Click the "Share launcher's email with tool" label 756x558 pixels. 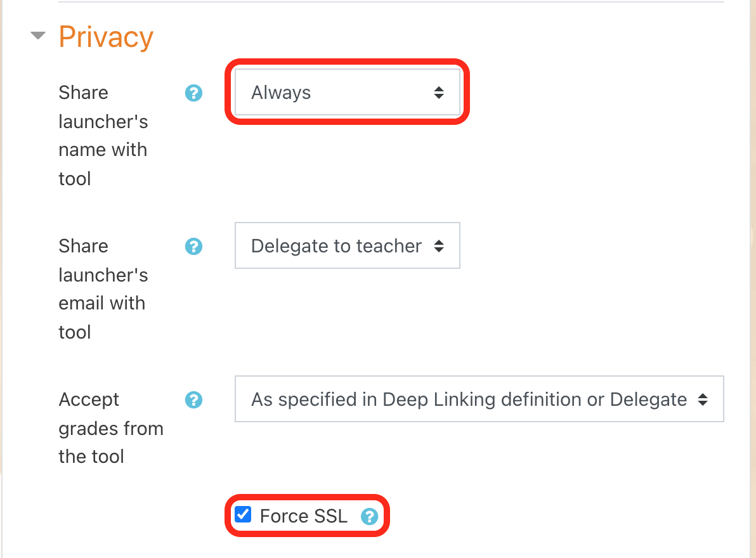[x=103, y=289]
